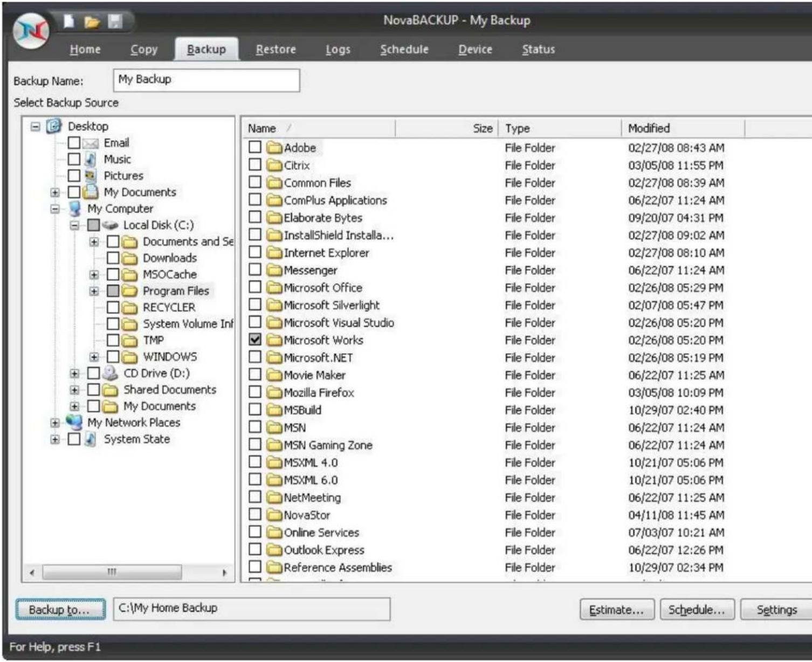Collapse the My Computer tree node

point(55,209)
